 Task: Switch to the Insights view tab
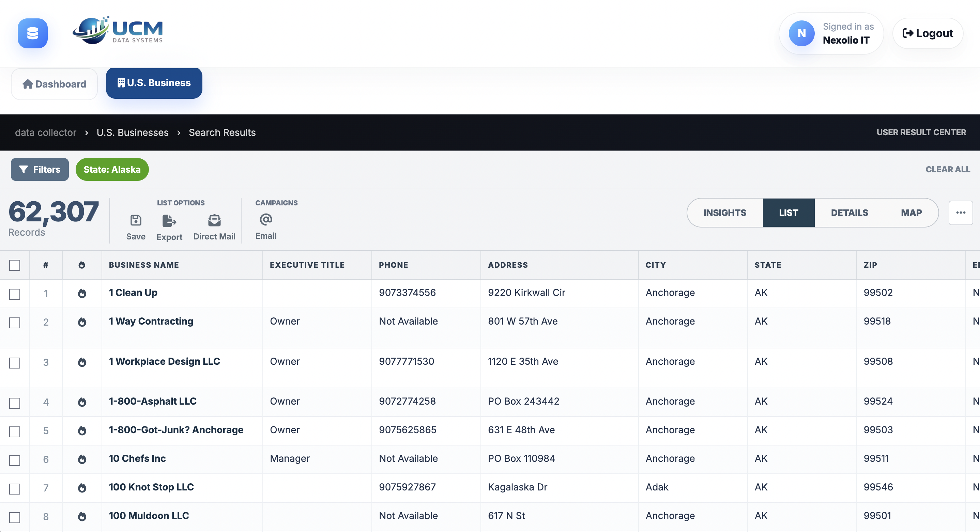(x=724, y=213)
